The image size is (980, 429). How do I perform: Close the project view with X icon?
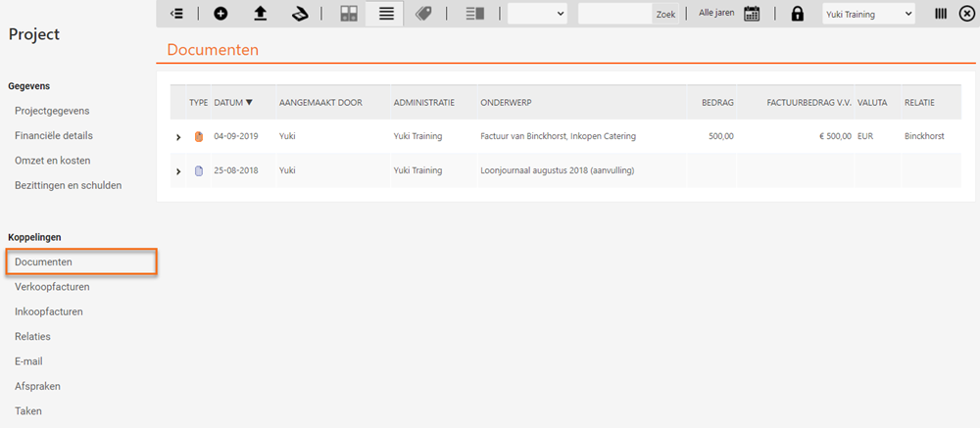pyautogui.click(x=965, y=14)
